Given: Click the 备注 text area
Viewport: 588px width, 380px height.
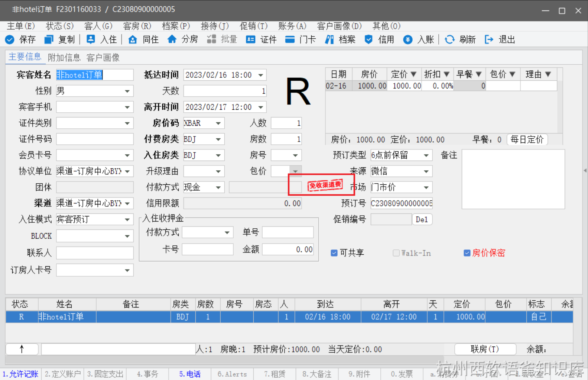Looking at the screenshot, I should (x=513, y=179).
